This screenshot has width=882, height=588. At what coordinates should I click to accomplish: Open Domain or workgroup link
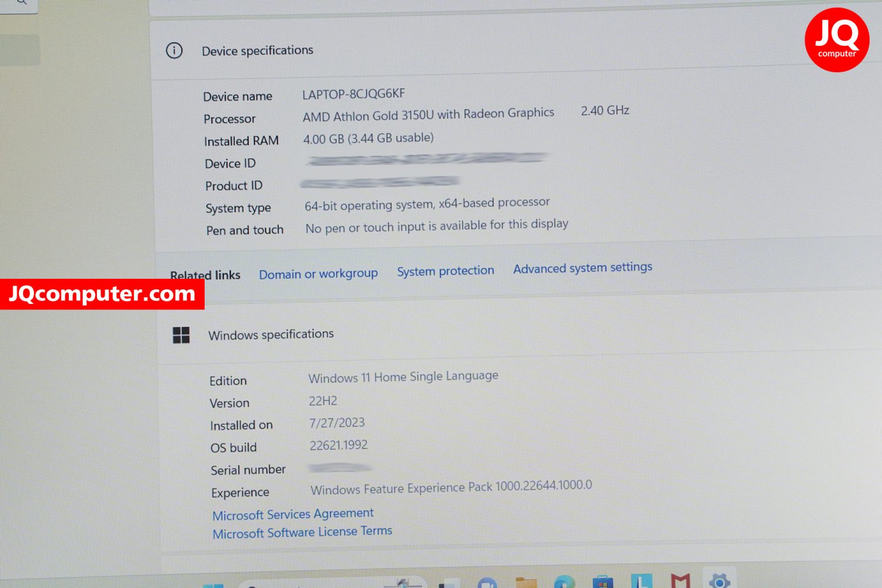pyautogui.click(x=318, y=274)
